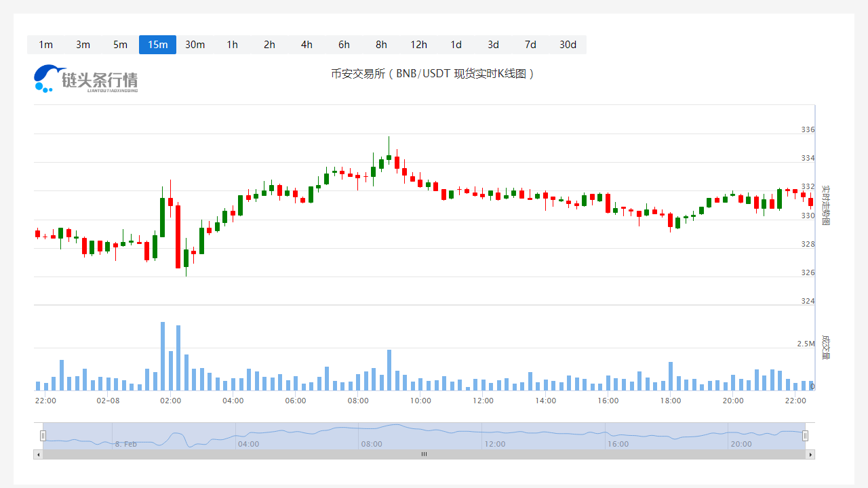
Task: Pick the 12h interval tab
Action: 418,45
